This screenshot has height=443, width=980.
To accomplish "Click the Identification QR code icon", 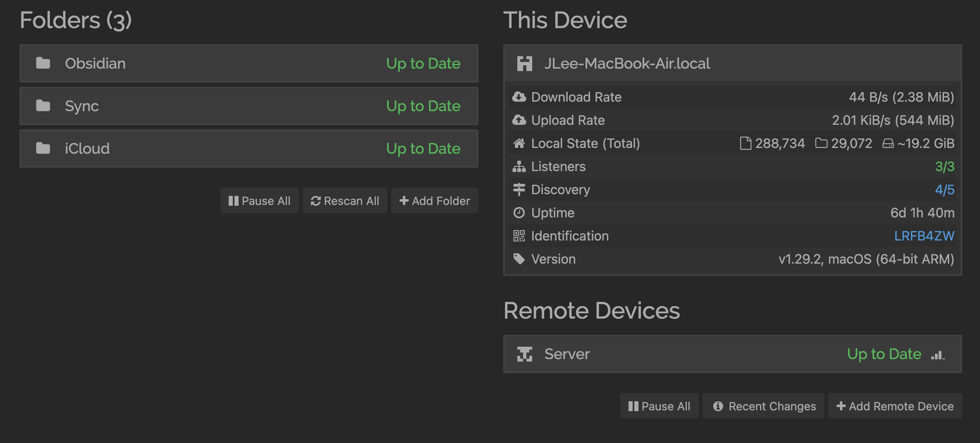I will click(x=519, y=236).
